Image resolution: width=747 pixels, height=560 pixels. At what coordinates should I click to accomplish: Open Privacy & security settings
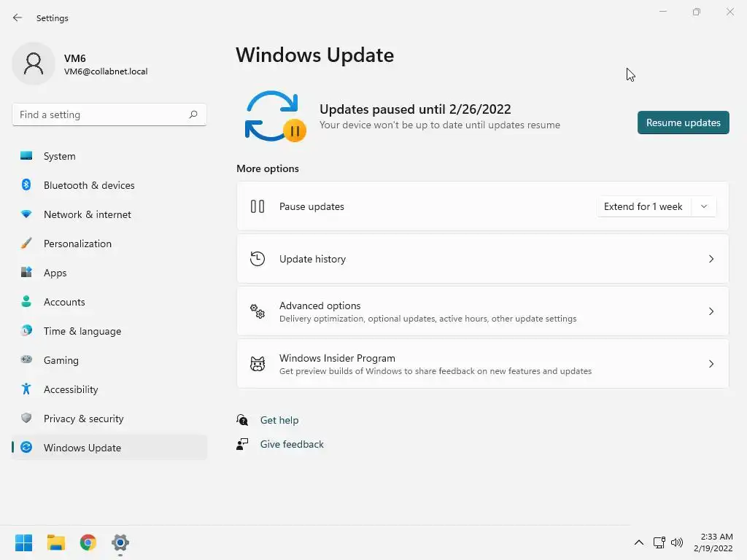[109, 419]
